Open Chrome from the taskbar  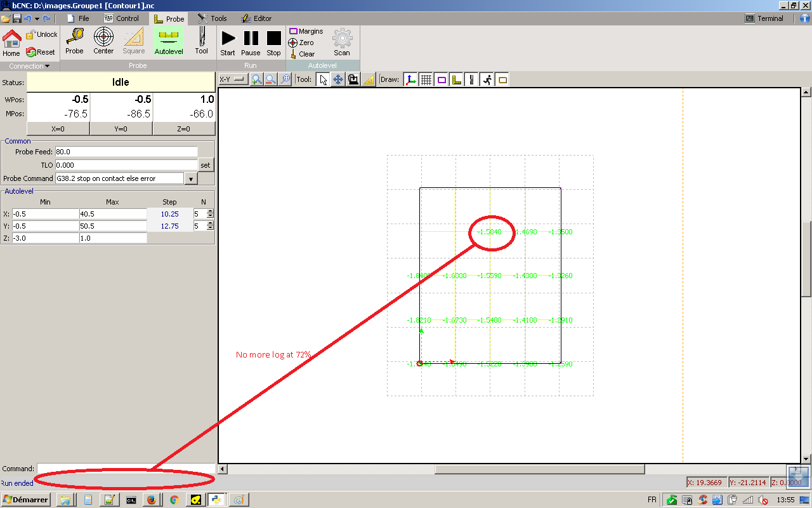coord(174,500)
